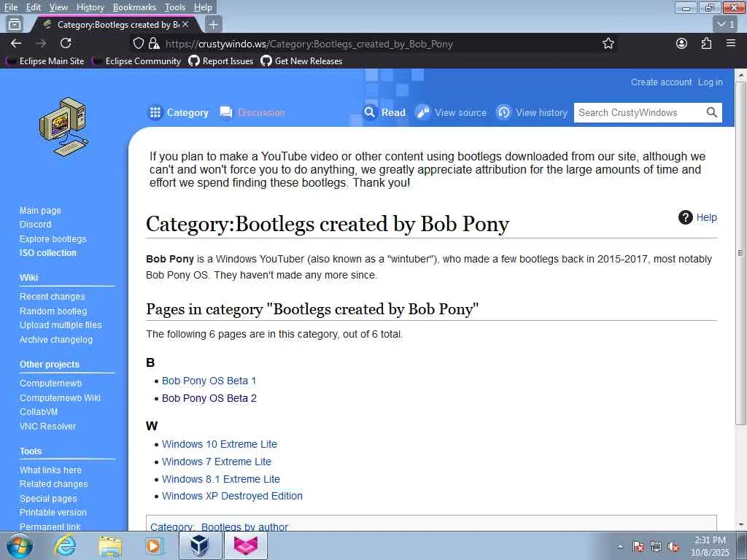This screenshot has height=560, width=747.
Task: Open the View menu
Action: [x=58, y=7]
